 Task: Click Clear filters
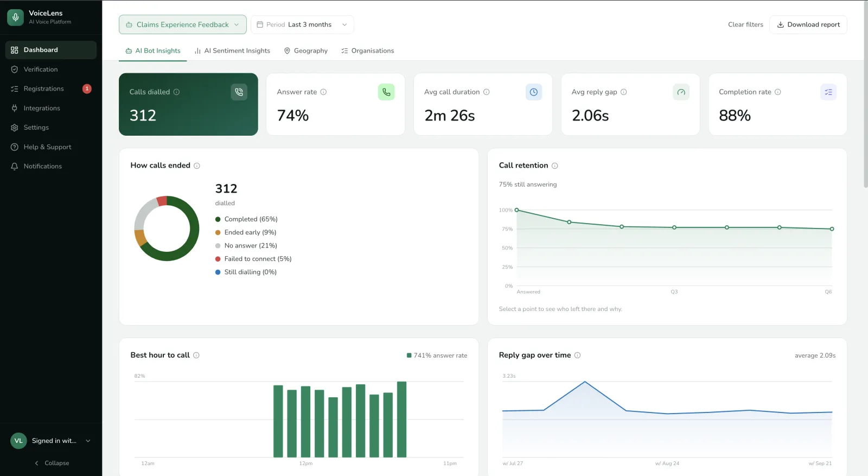(x=745, y=24)
